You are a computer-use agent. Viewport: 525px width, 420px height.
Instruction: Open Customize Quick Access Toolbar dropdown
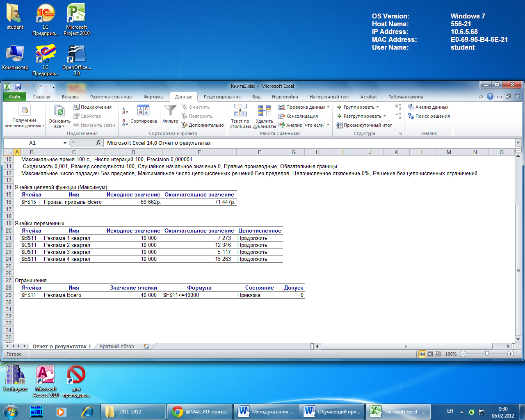[x=53, y=87]
